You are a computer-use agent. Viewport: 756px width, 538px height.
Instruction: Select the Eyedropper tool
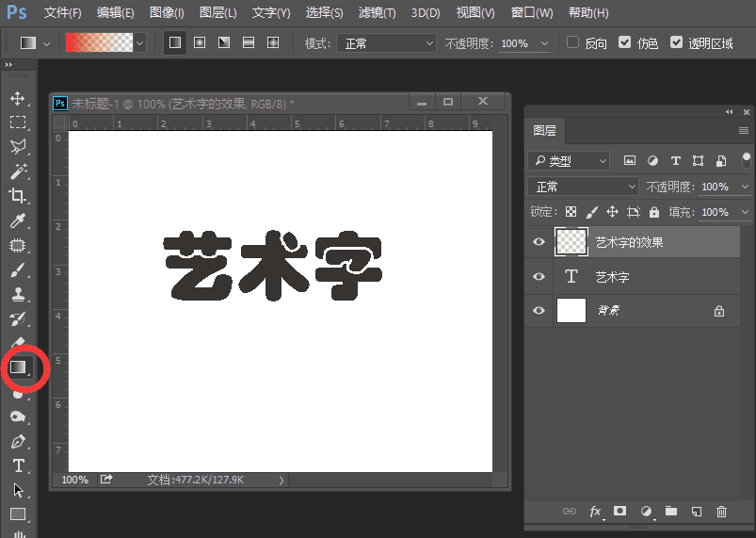coord(18,220)
